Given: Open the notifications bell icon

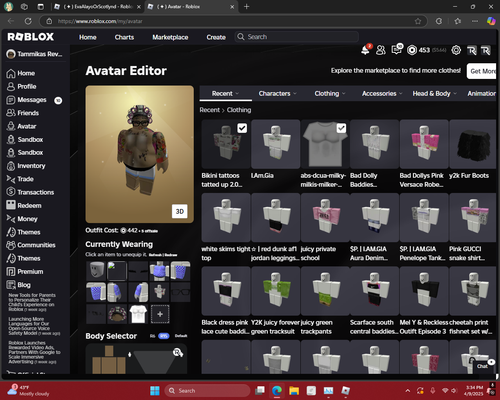Looking at the screenshot, I should pyautogui.click(x=365, y=50).
